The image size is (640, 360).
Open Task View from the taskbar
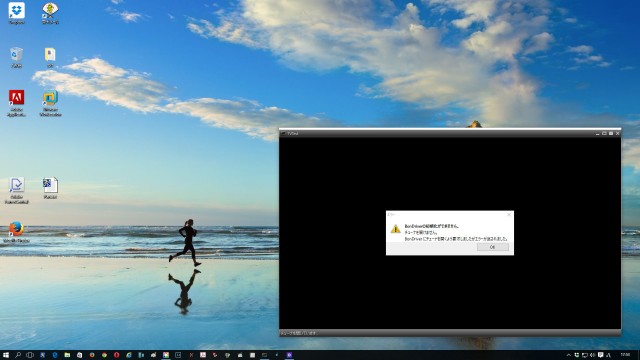(x=30, y=355)
